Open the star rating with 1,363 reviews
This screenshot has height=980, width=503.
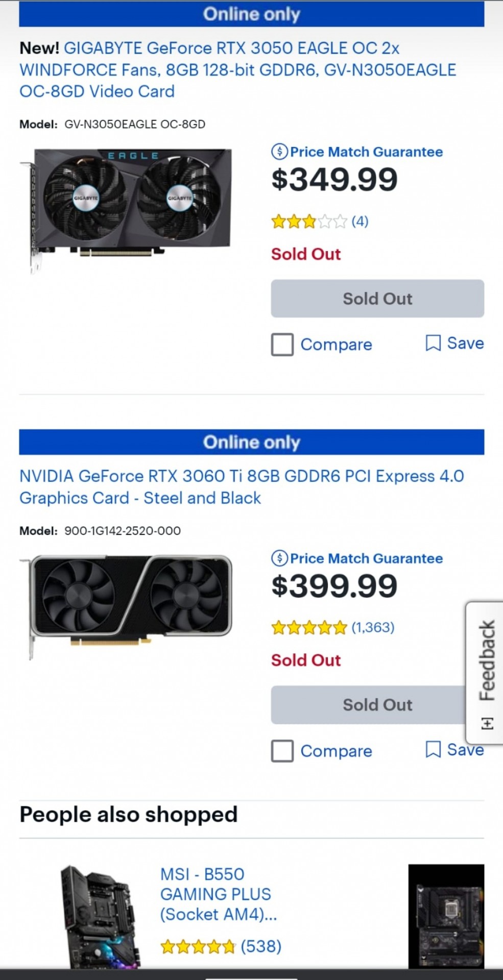pyautogui.click(x=309, y=627)
